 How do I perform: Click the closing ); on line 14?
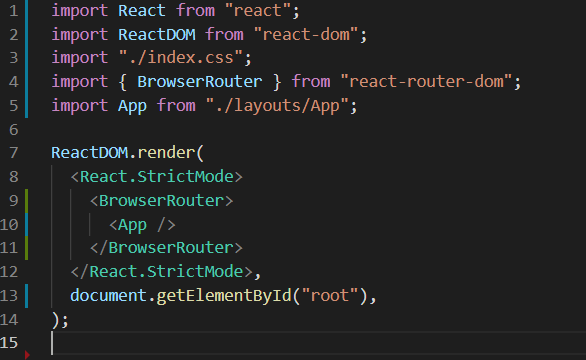pyautogui.click(x=60, y=320)
